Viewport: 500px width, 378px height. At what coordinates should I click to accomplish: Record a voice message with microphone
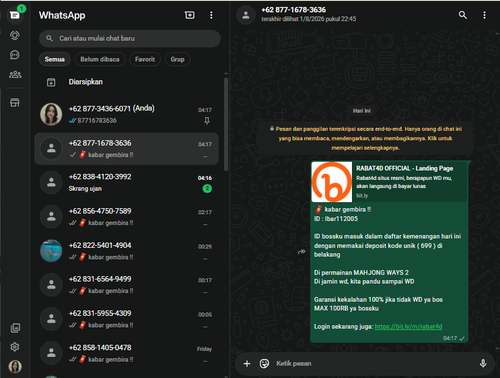(x=483, y=363)
